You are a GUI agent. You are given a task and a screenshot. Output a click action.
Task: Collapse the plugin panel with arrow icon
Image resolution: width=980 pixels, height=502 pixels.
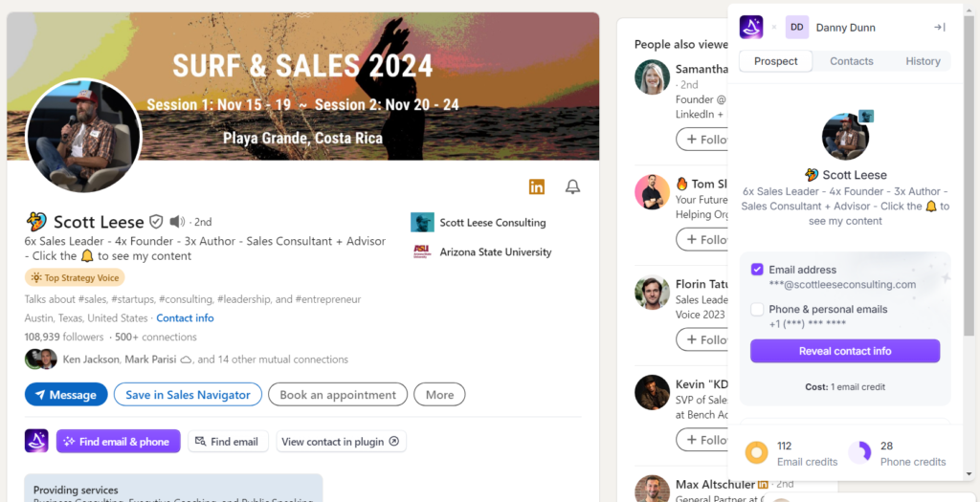tap(940, 28)
